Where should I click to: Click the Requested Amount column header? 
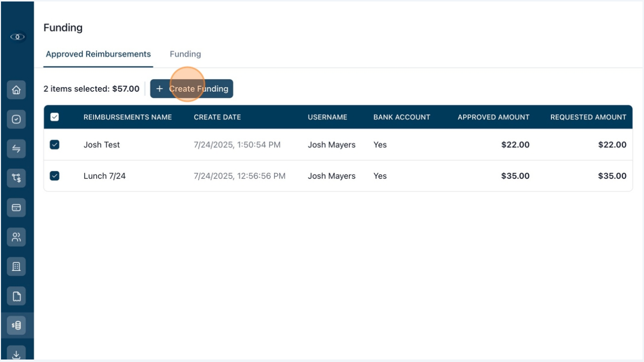pyautogui.click(x=588, y=117)
